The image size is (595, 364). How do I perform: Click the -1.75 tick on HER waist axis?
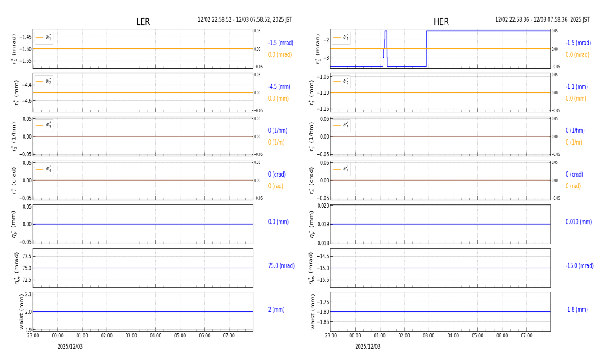tap(322, 302)
